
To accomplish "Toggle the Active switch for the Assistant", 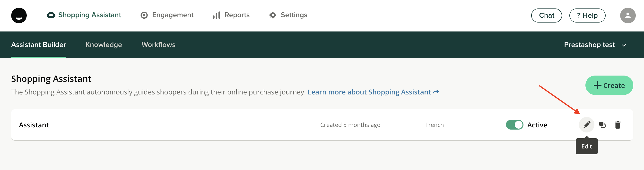I will (514, 125).
